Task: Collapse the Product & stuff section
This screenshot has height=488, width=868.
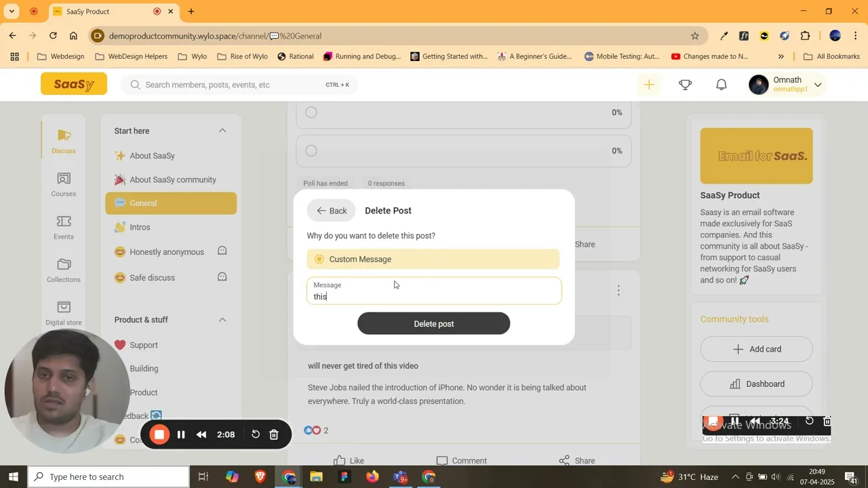Action: [x=222, y=320]
